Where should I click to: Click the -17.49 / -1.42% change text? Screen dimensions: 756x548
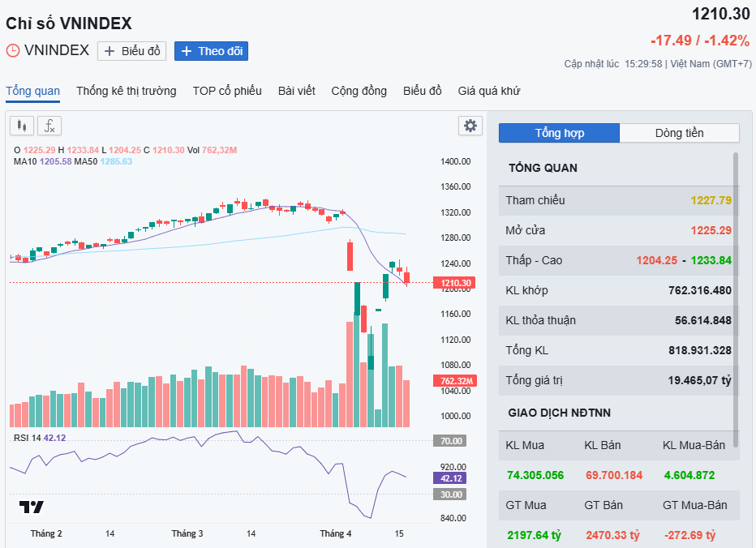coord(700,41)
